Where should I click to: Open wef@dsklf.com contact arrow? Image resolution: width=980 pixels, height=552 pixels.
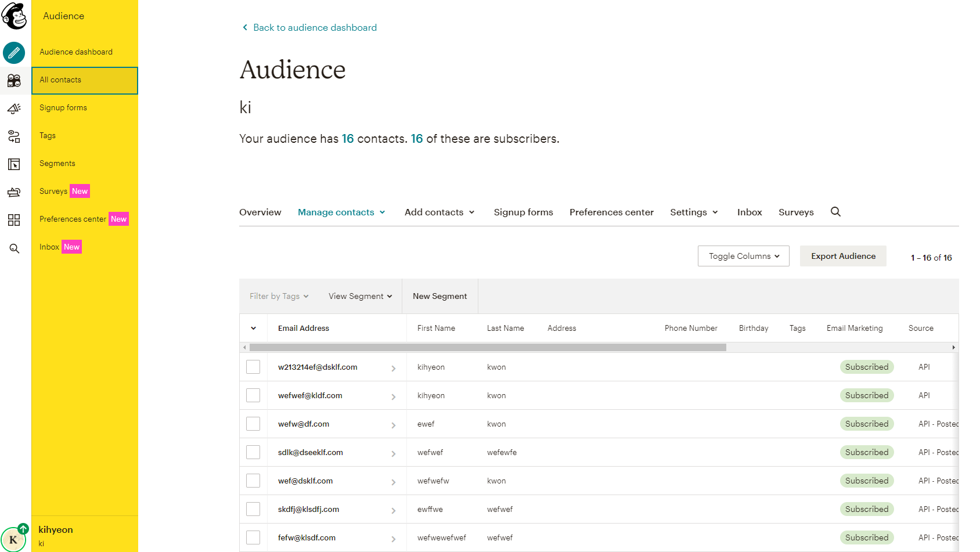[394, 482]
